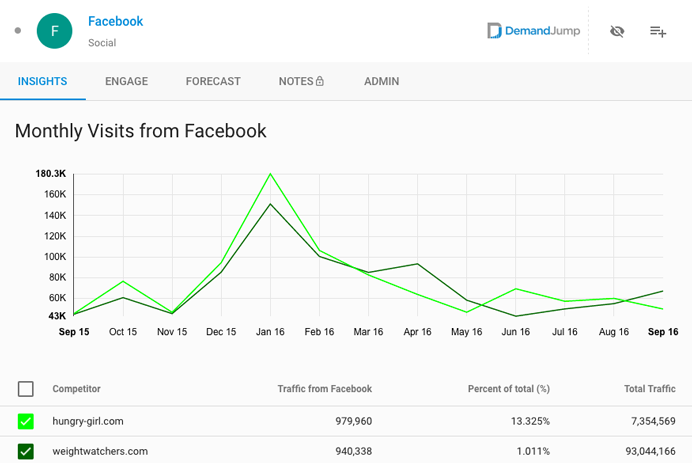Open the Forecast tab
Screen dimensions: 692x463
(213, 81)
